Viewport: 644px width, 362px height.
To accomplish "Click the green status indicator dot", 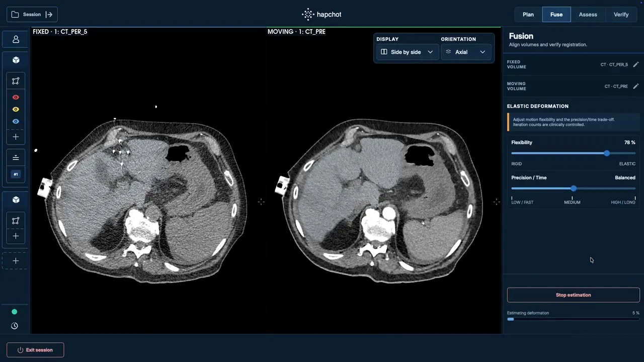I will pyautogui.click(x=14, y=312).
